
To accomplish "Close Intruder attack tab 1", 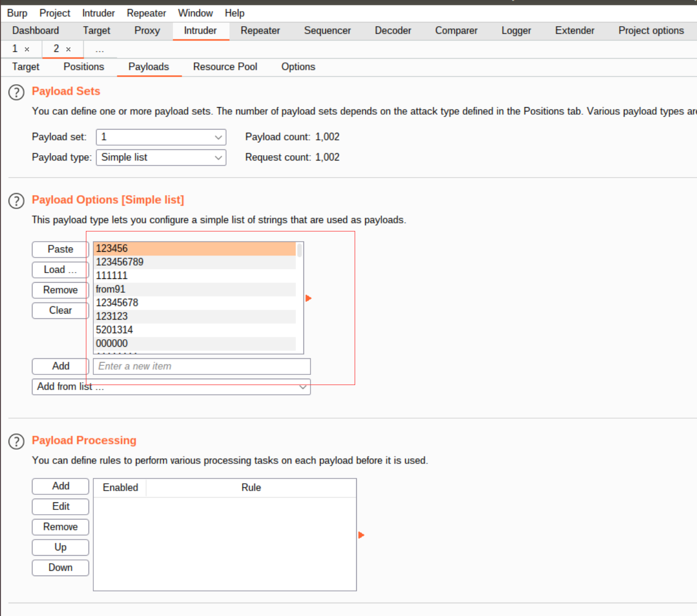I will (x=27, y=49).
